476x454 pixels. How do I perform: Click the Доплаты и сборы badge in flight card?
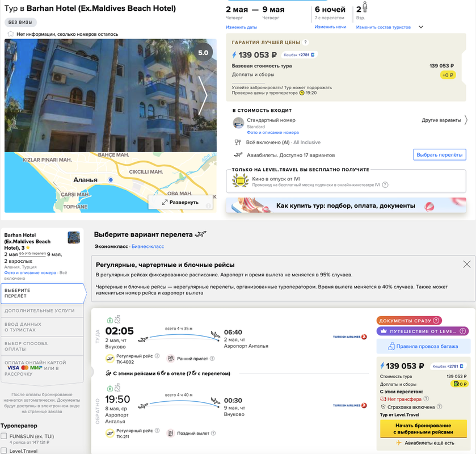(460, 384)
